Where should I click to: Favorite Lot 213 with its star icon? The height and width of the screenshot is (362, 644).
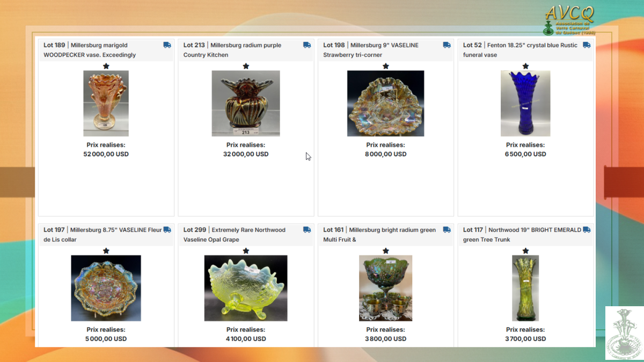pos(246,66)
